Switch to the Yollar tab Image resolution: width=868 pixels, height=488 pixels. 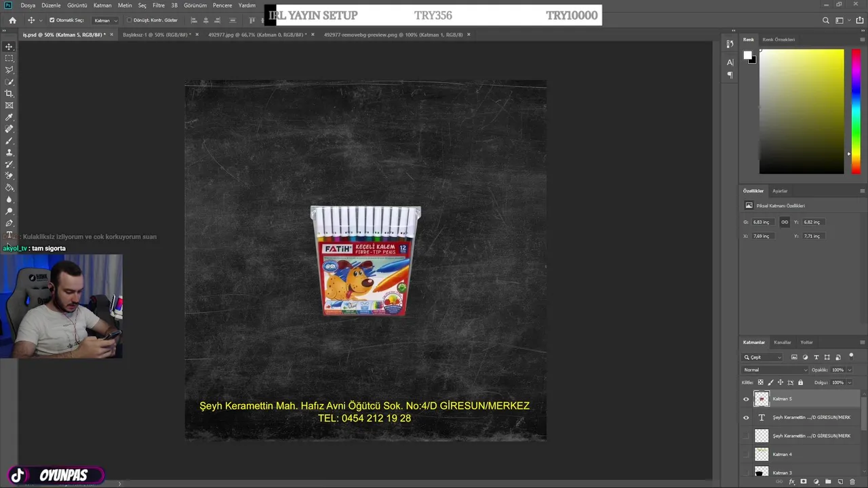pos(806,342)
